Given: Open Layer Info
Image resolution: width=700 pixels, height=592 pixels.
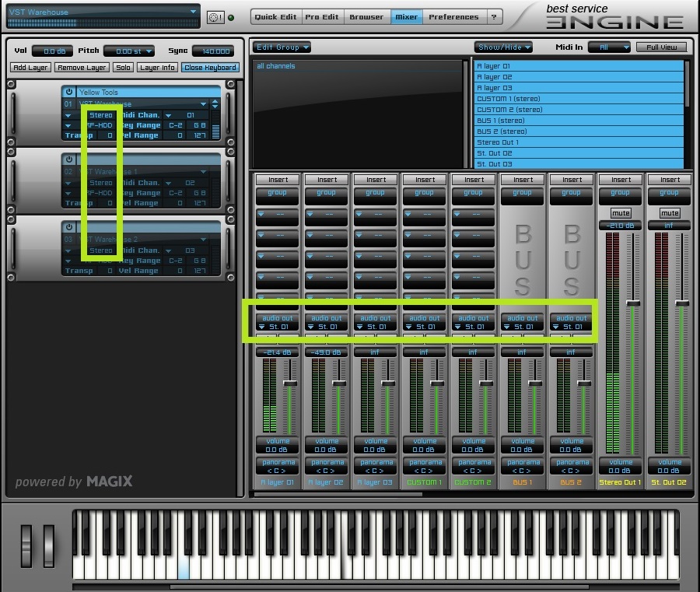Looking at the screenshot, I should tap(157, 68).
